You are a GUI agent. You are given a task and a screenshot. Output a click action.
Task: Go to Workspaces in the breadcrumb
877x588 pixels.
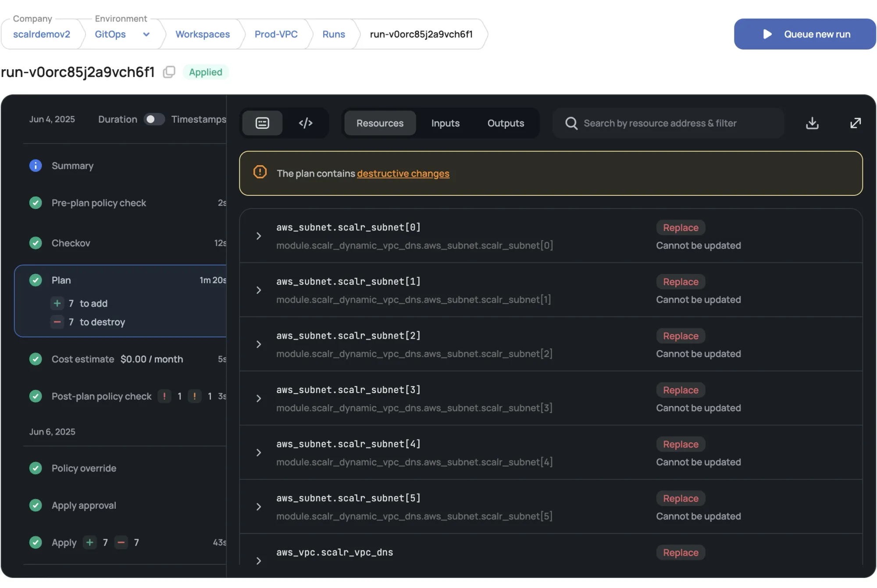(x=203, y=34)
